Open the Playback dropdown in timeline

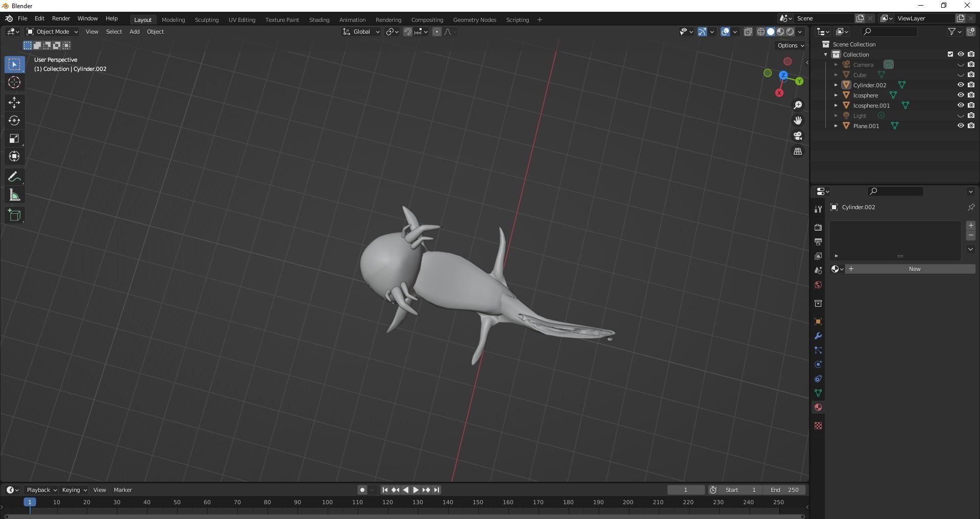(41, 490)
